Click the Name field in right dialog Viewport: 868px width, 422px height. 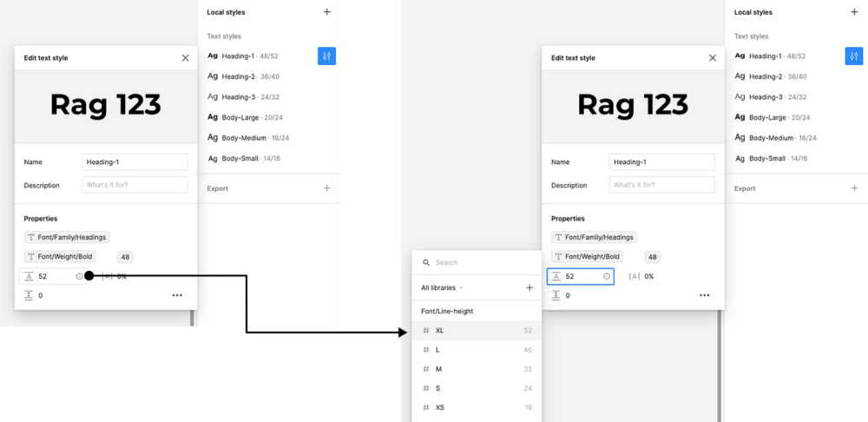[662, 162]
